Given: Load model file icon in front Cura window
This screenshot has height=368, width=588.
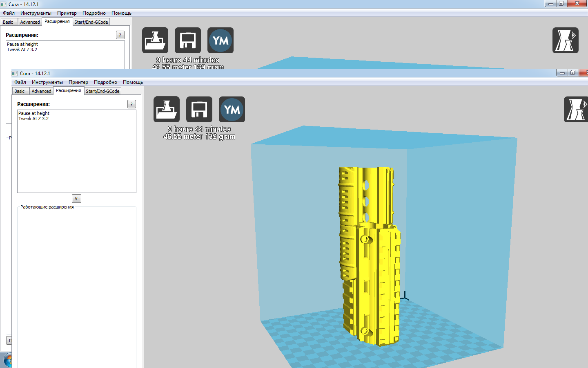Looking at the screenshot, I should tap(167, 109).
